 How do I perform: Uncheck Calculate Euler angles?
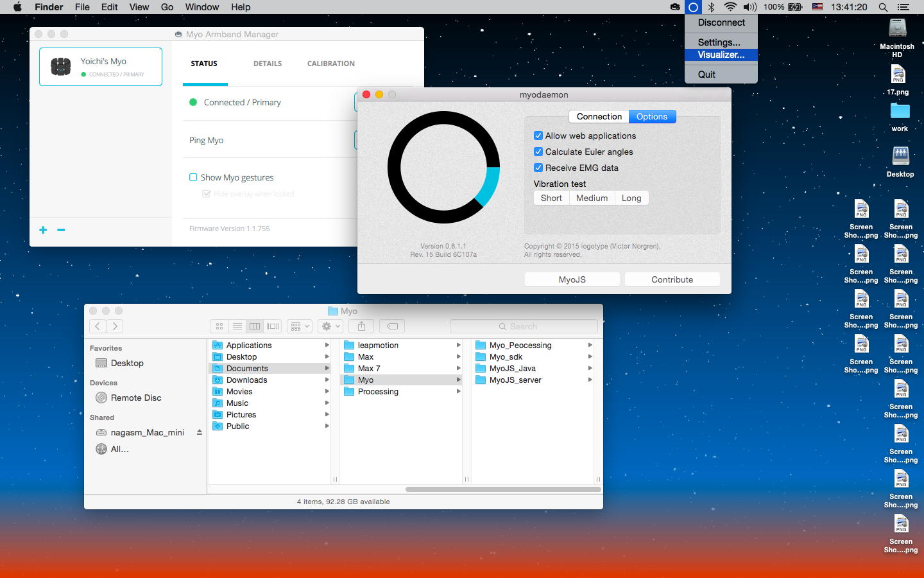538,152
